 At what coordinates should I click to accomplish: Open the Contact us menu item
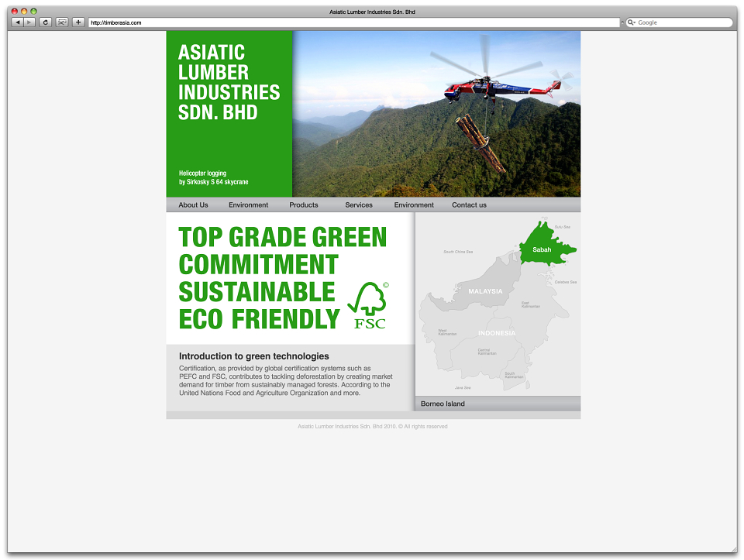[x=469, y=204]
